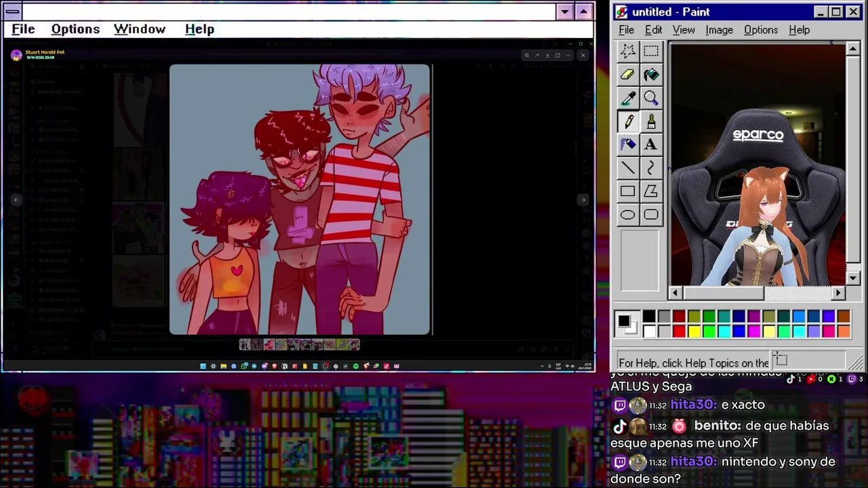Select the Pencil tool in Paint

628,121
